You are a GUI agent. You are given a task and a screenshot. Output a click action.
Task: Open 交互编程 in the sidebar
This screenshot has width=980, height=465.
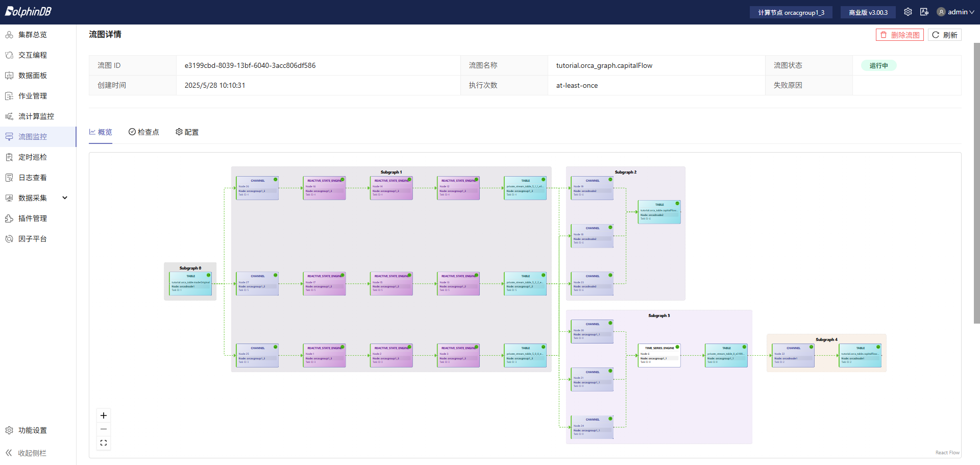coord(33,55)
